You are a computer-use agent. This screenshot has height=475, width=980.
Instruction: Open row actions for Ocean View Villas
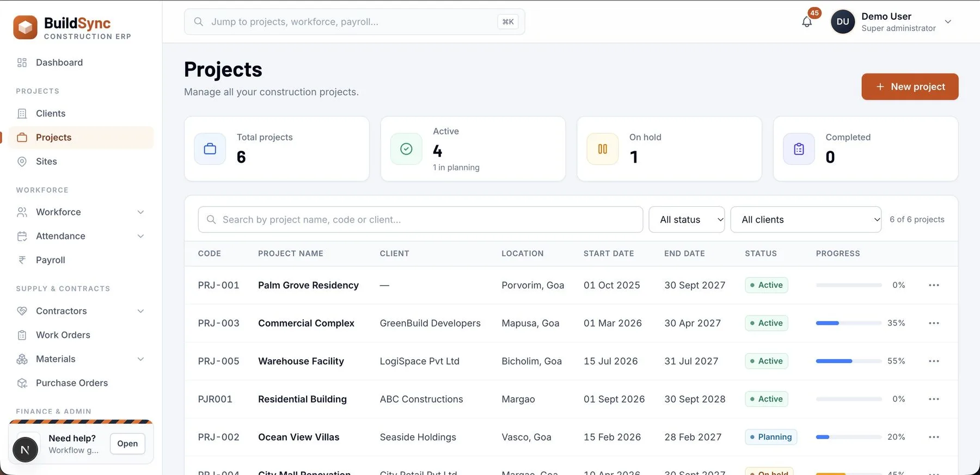pos(934,437)
